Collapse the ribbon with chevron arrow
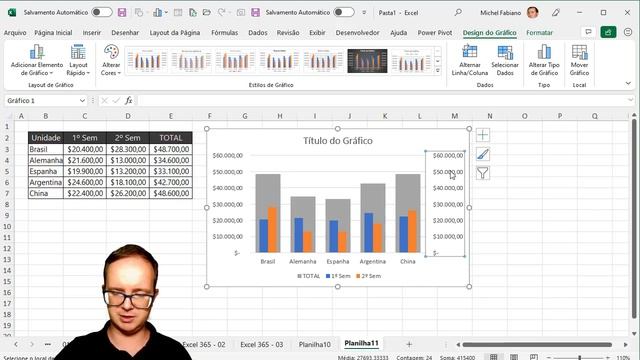Screen dimensions: 640x360 [628, 83]
